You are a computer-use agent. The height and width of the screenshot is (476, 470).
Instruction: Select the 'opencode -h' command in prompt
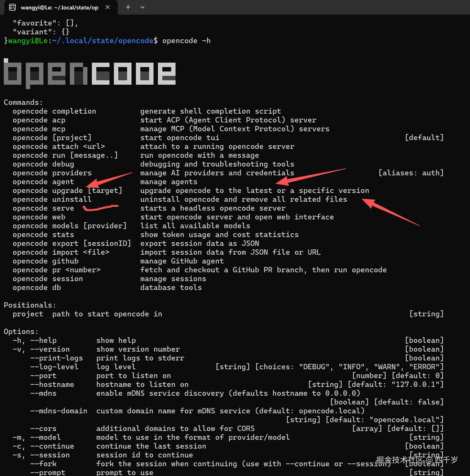point(186,41)
